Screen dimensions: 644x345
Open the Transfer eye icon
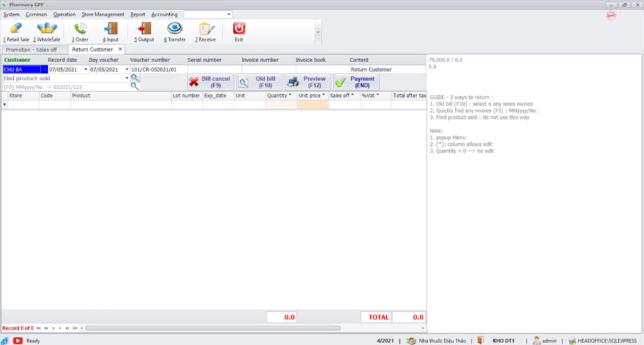pos(174,29)
